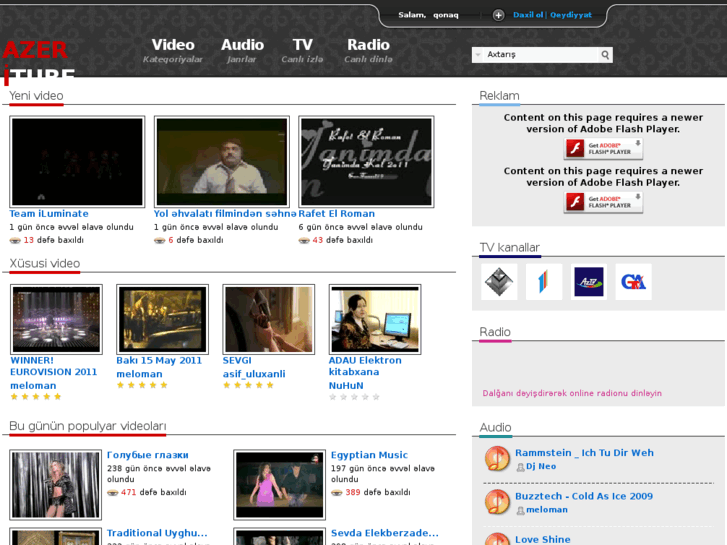This screenshot has height=545, width=727.
Task: Click fifth star under Bakı 15 May 2011
Action: point(164,385)
